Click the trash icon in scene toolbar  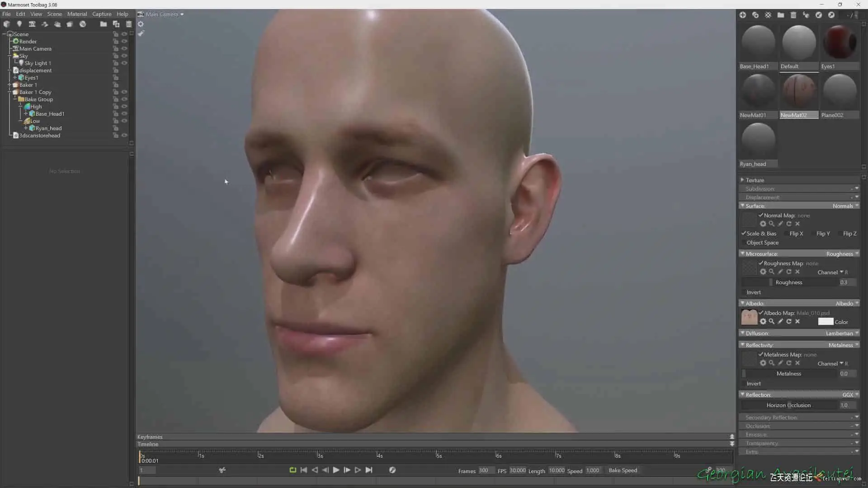[129, 24]
